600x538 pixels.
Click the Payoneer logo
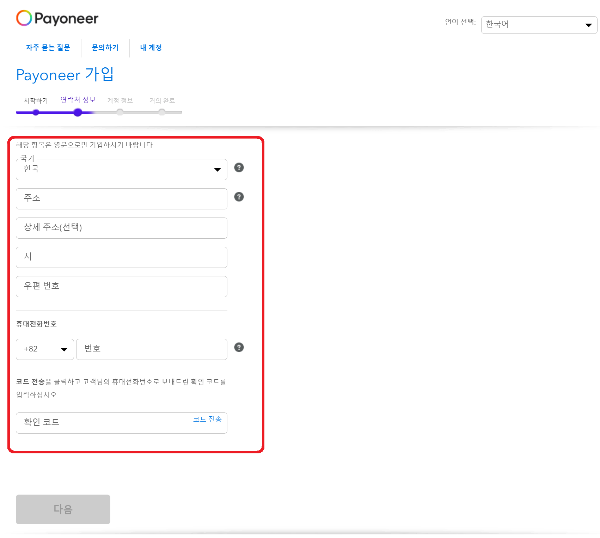coord(57,18)
